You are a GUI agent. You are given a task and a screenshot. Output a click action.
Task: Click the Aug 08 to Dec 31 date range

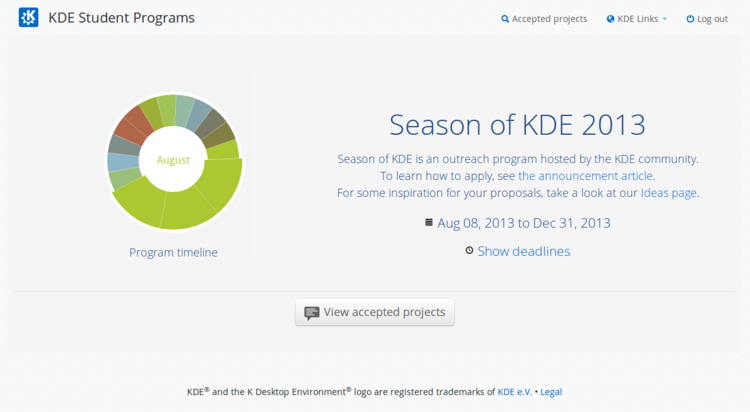523,223
